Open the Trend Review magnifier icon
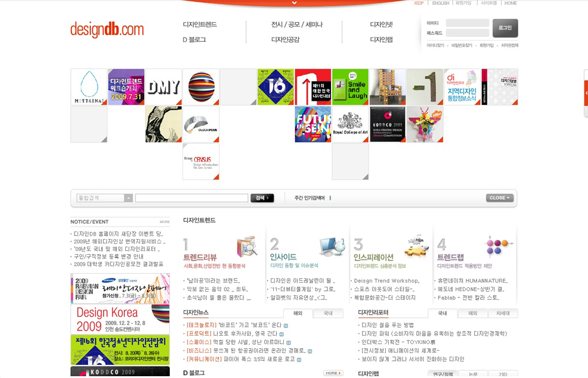588x378 pixels. pos(246,246)
